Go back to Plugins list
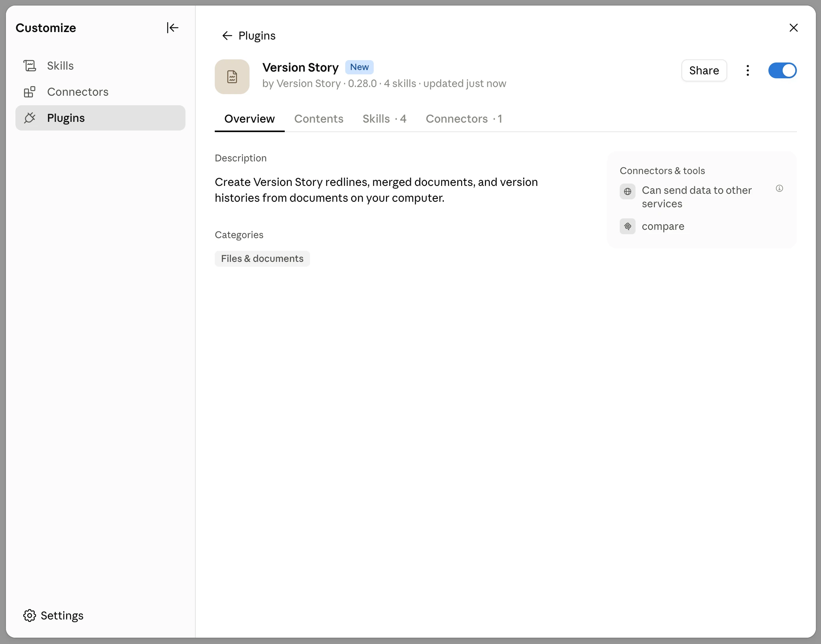The image size is (821, 644). (x=249, y=36)
